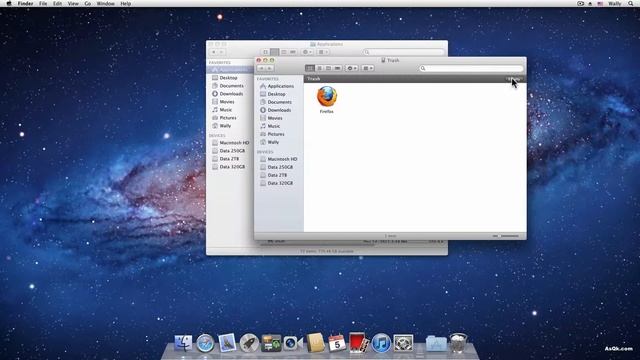Screen dimensions: 640x360
Task: Open the File menu
Action: [43, 3]
